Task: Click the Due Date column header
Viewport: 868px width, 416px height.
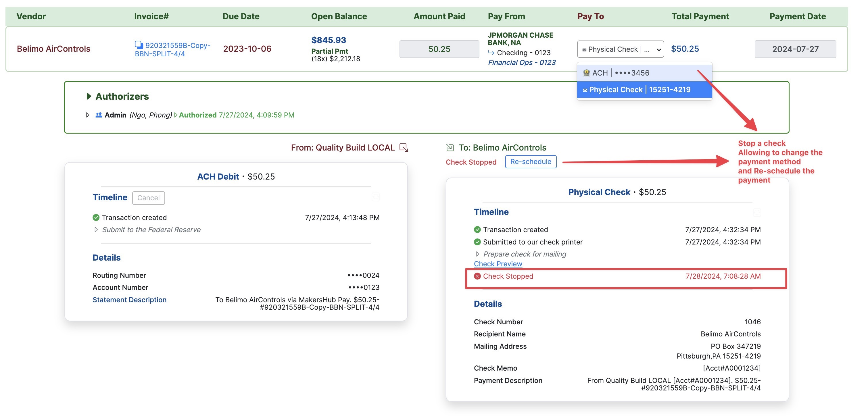Action: tap(241, 16)
